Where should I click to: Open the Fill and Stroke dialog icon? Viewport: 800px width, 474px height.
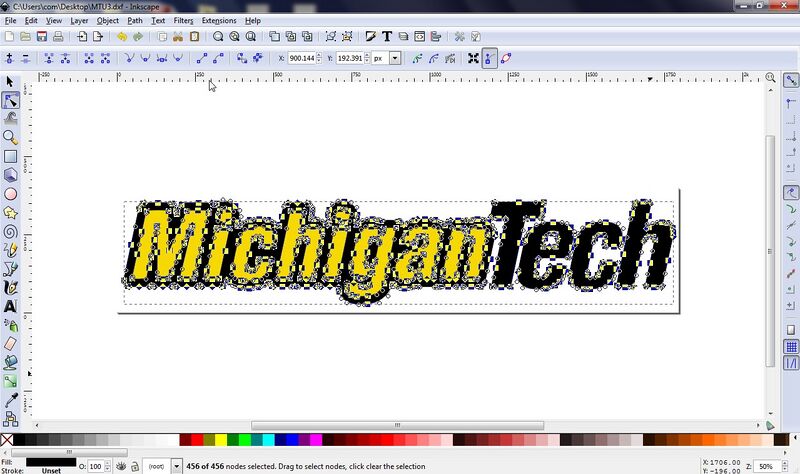coord(370,37)
